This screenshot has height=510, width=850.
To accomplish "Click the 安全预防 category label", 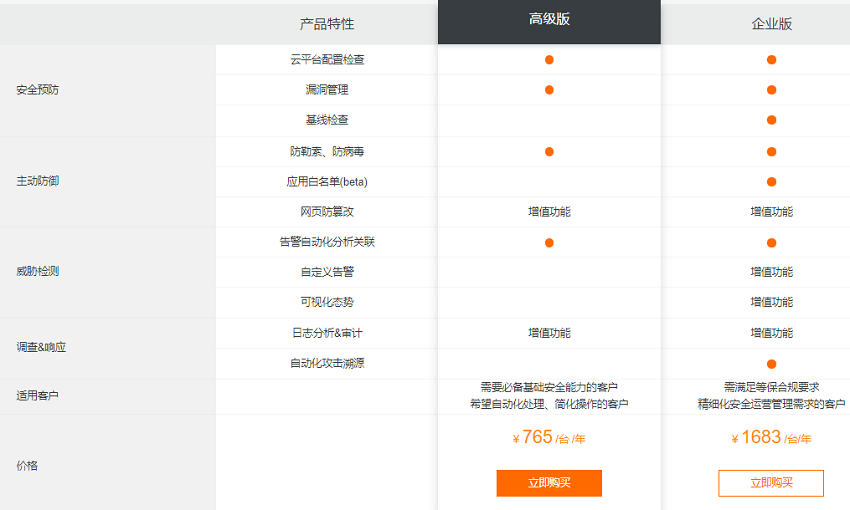I will (x=37, y=90).
